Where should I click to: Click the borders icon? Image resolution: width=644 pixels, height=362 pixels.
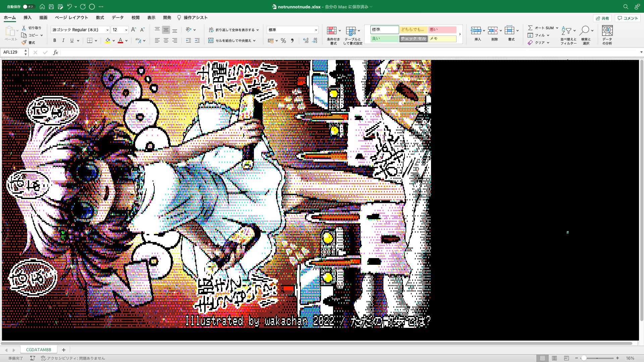click(90, 41)
